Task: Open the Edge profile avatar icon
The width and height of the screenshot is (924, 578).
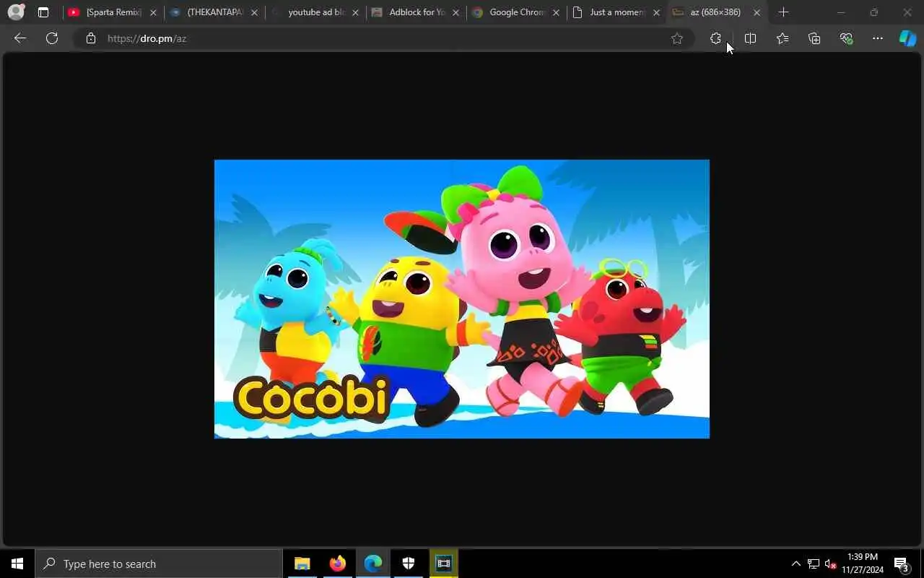Action: [16, 12]
